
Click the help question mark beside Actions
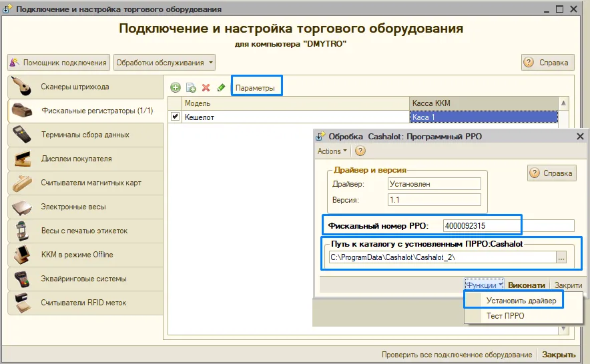click(x=360, y=151)
